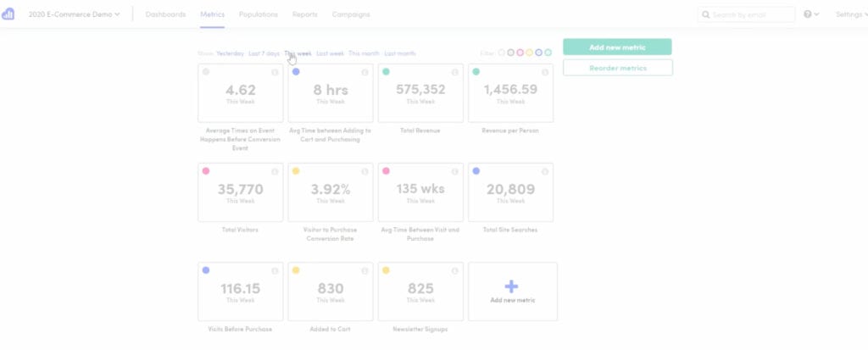Open the Total Revenue 575,352 metric card

(x=420, y=93)
